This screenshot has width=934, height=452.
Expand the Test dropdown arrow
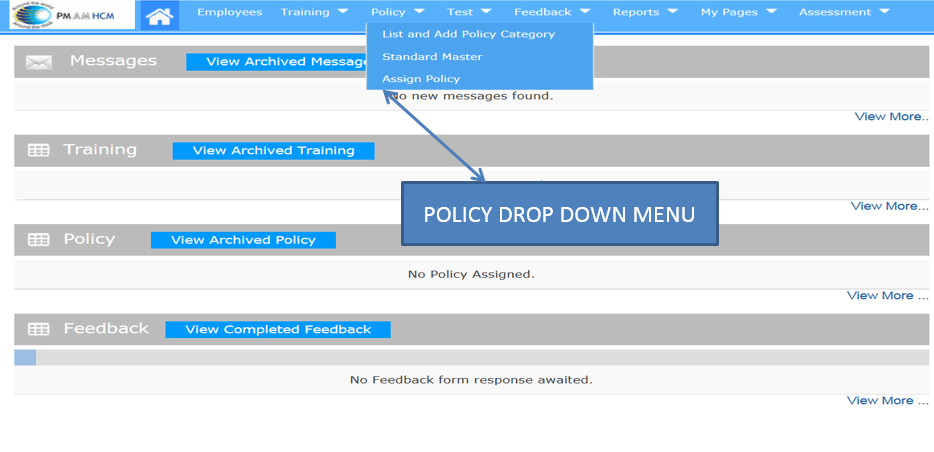click(486, 11)
